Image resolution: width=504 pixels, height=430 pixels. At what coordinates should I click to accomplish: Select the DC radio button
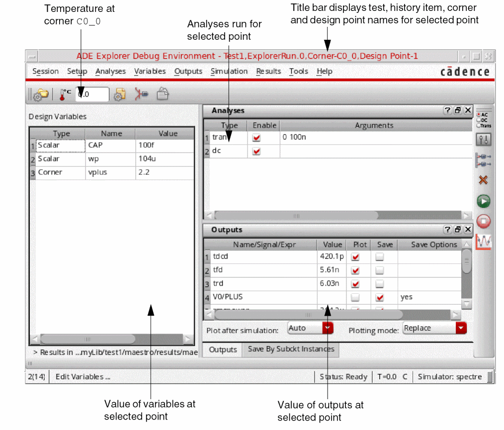[x=479, y=120]
